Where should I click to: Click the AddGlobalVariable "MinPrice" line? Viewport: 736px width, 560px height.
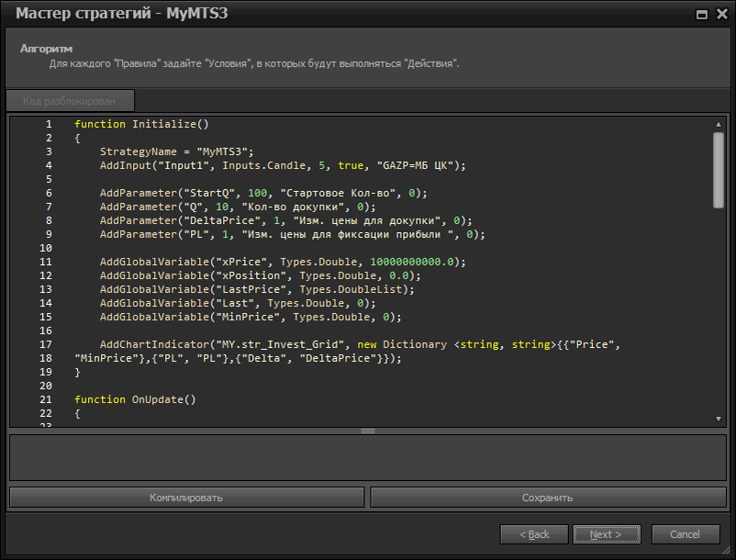click(x=251, y=317)
